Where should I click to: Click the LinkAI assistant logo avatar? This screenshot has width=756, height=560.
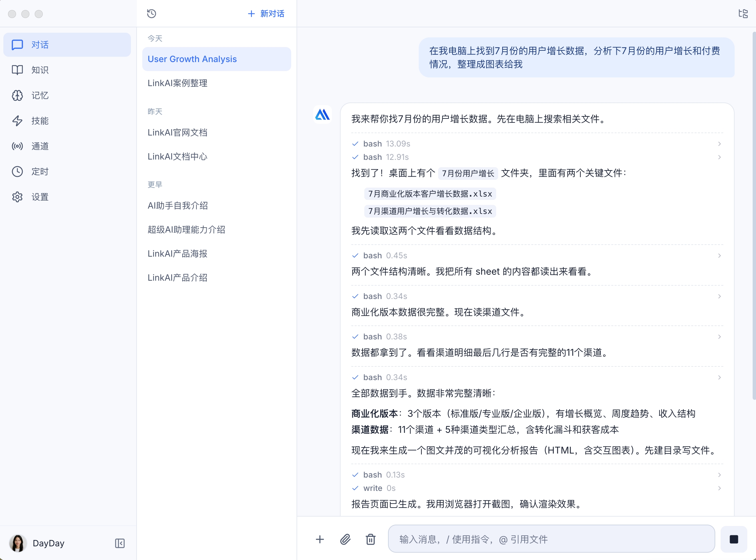pos(322,114)
